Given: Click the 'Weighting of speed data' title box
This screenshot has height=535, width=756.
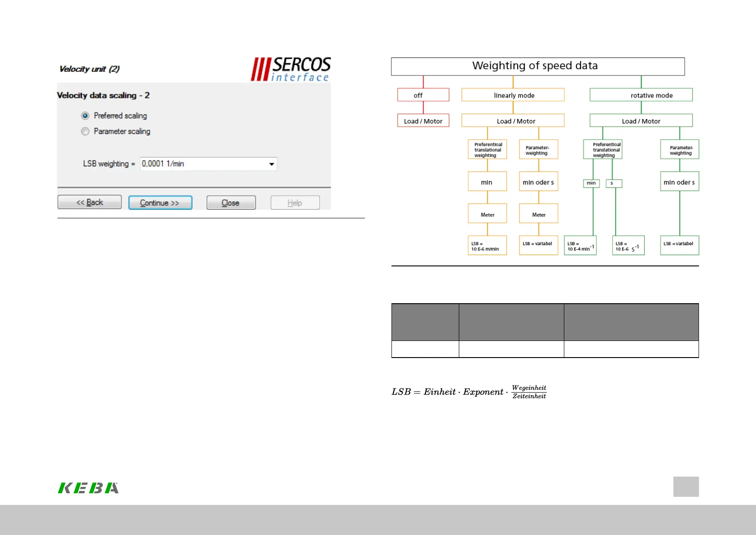Looking at the screenshot, I should pos(538,66).
